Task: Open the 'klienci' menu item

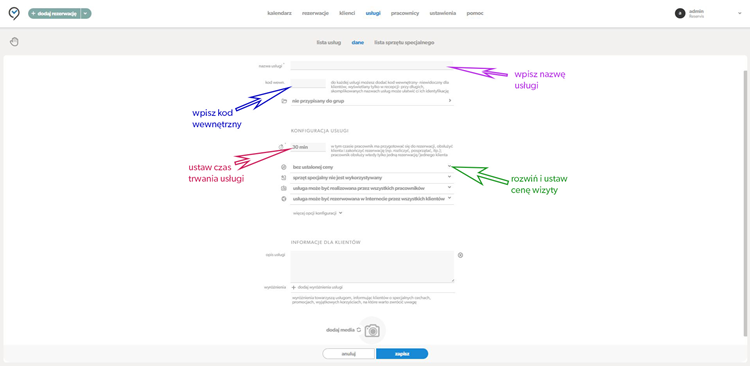Action: pos(347,13)
